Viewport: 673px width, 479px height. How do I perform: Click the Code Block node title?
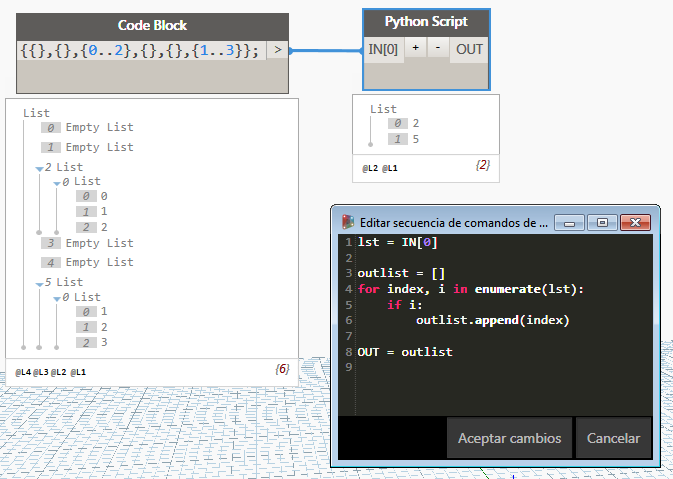152,25
